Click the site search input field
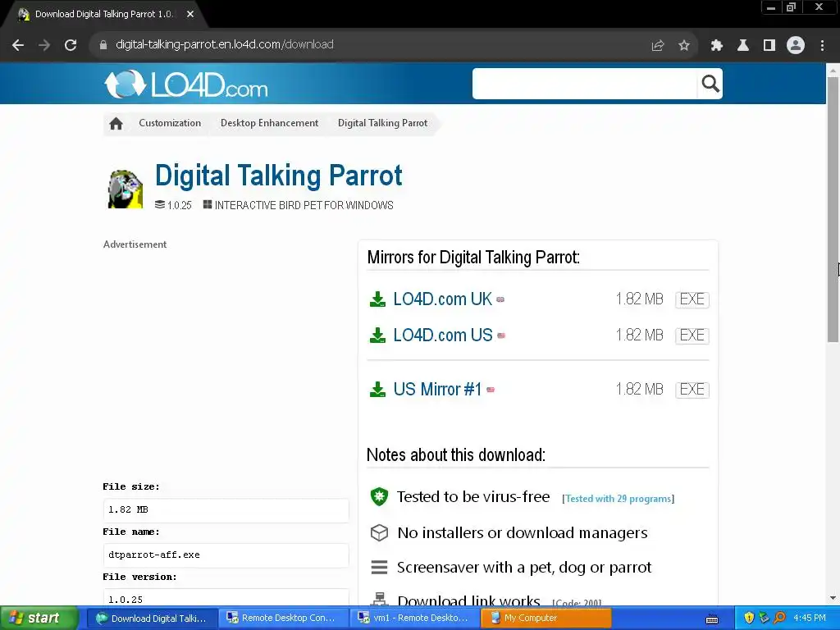This screenshot has width=840, height=630. (584, 84)
